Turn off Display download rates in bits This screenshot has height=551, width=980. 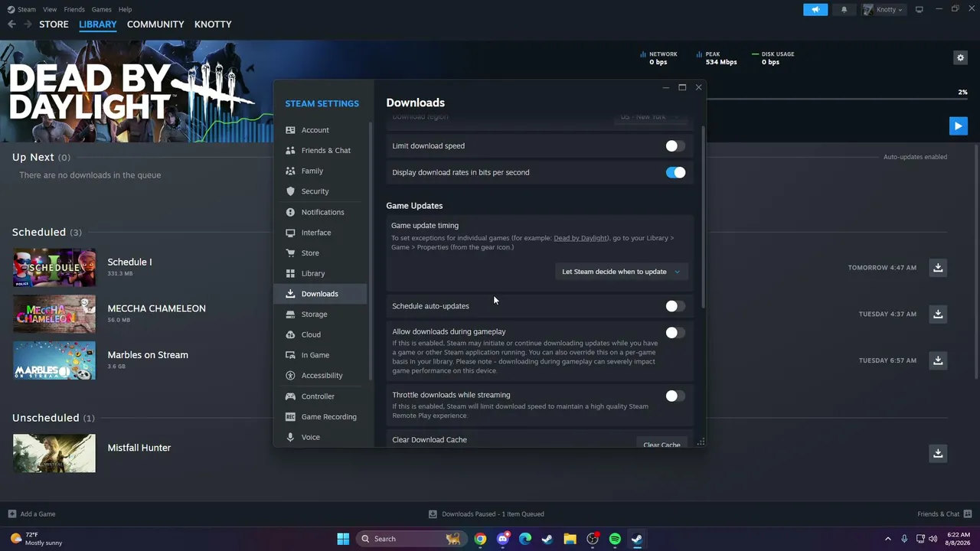(675, 172)
